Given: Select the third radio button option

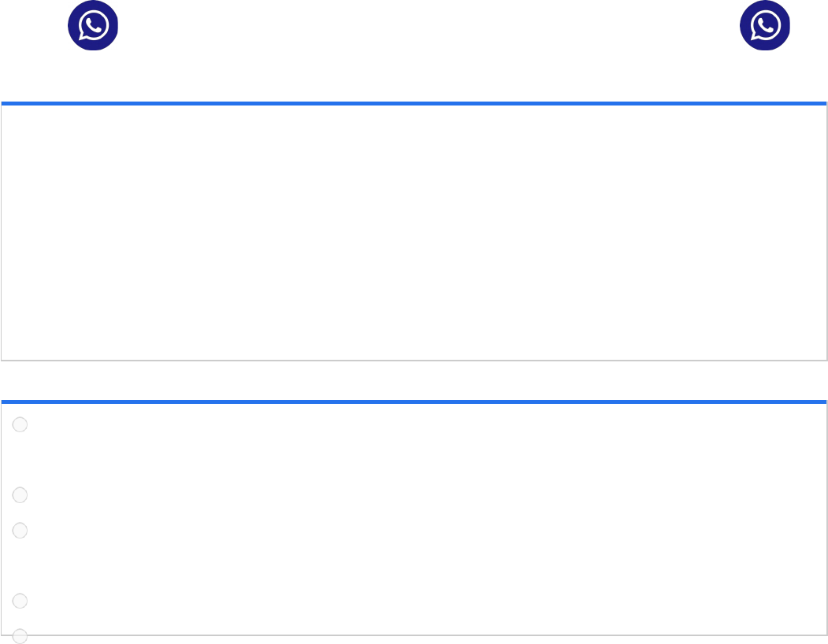Looking at the screenshot, I should (x=20, y=531).
